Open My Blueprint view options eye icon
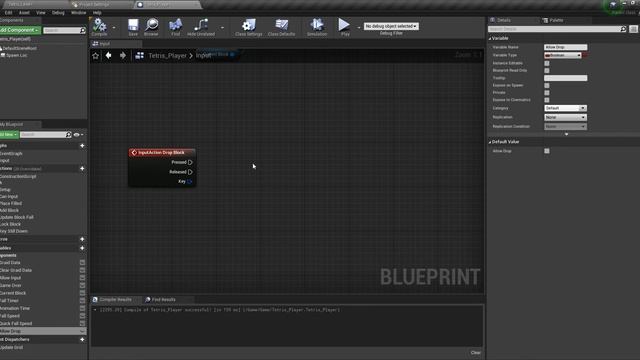This screenshot has height=360, width=640. tap(77, 134)
